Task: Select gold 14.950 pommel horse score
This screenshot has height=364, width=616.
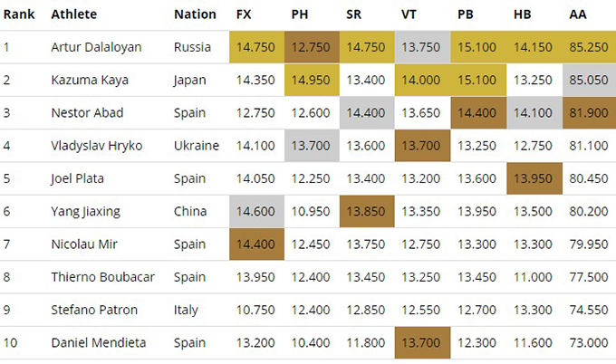Action: pos(312,80)
